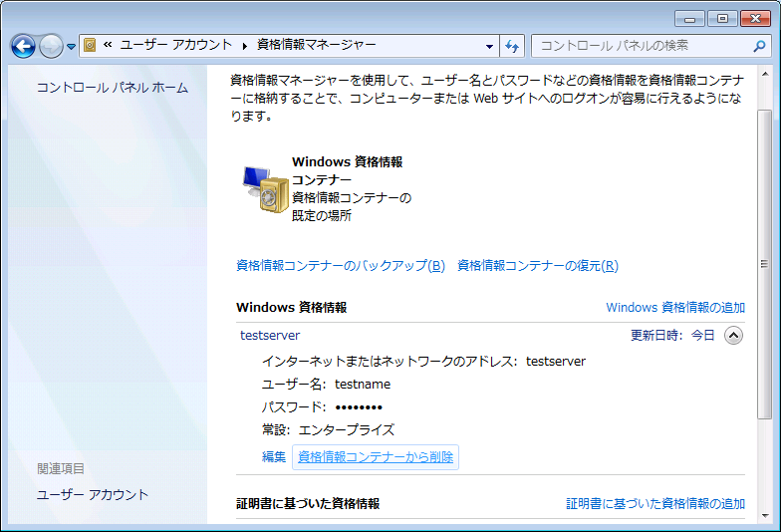Click 編集 to edit testserver credential
This screenshot has height=532, width=781.
click(x=274, y=456)
